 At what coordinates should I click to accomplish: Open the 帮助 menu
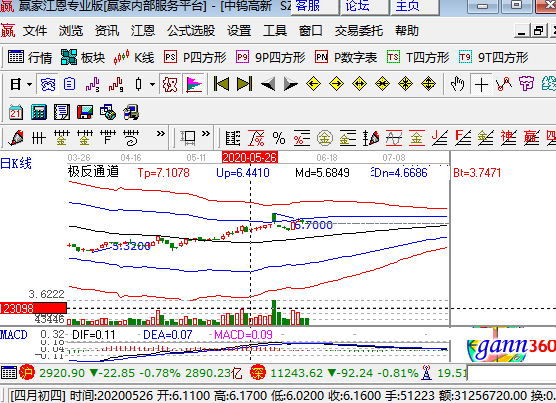click(407, 31)
